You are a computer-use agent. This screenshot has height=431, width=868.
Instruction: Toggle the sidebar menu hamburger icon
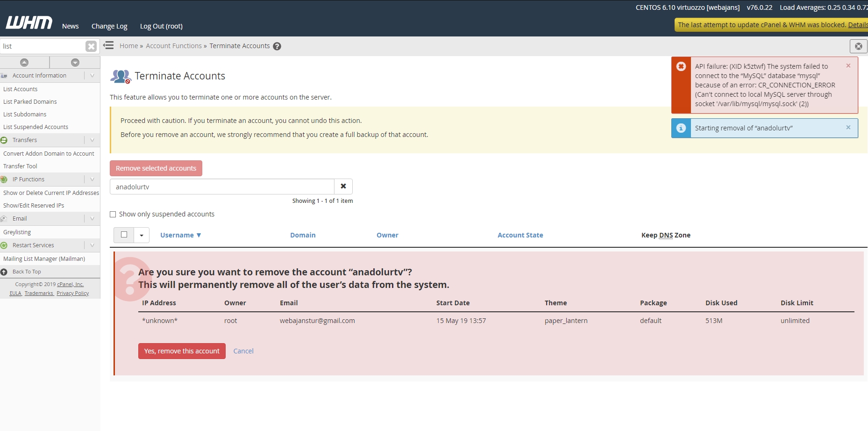(108, 45)
